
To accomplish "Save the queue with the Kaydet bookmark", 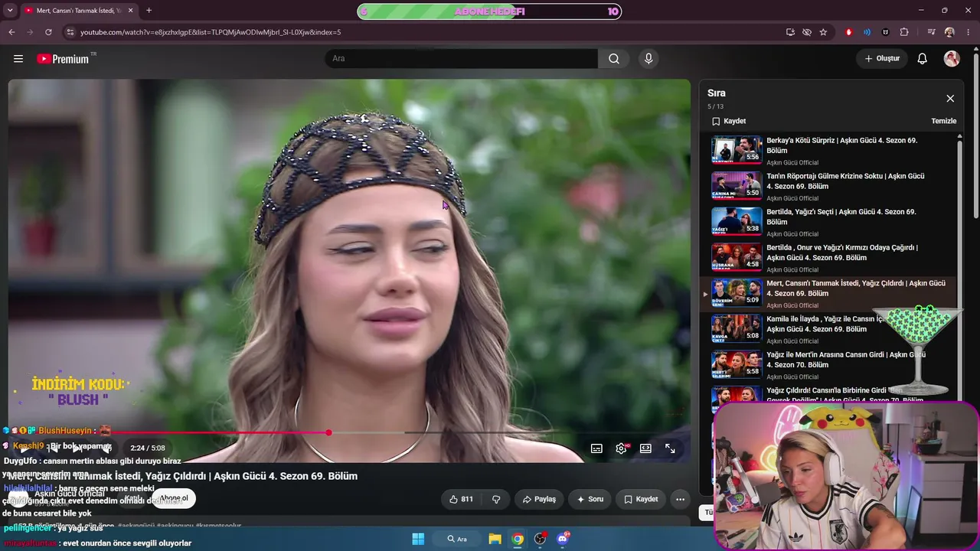I will tap(729, 121).
